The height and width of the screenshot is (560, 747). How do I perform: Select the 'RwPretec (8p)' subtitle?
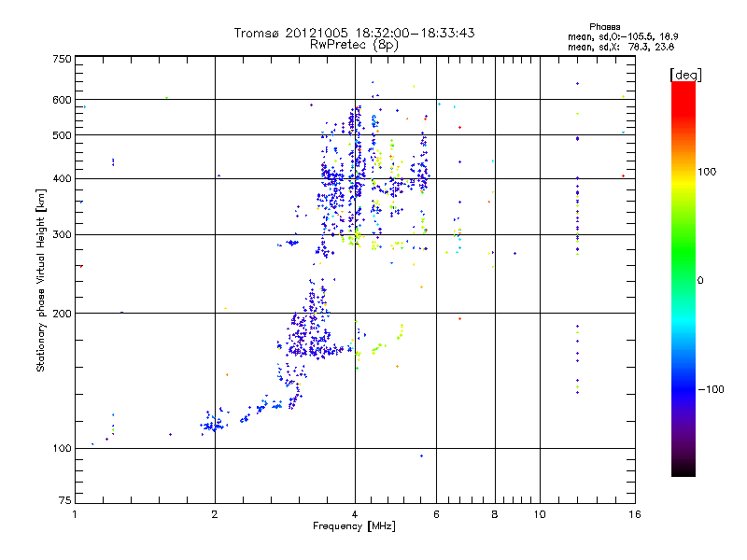point(354,45)
